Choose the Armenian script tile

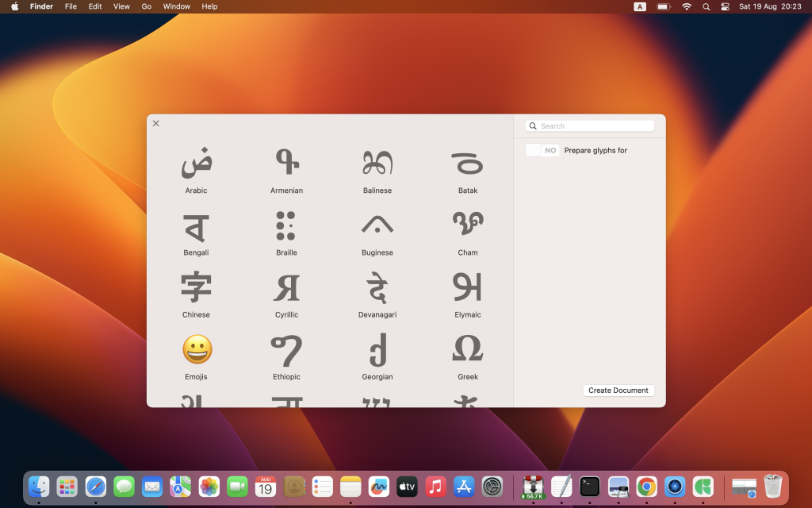(x=286, y=163)
